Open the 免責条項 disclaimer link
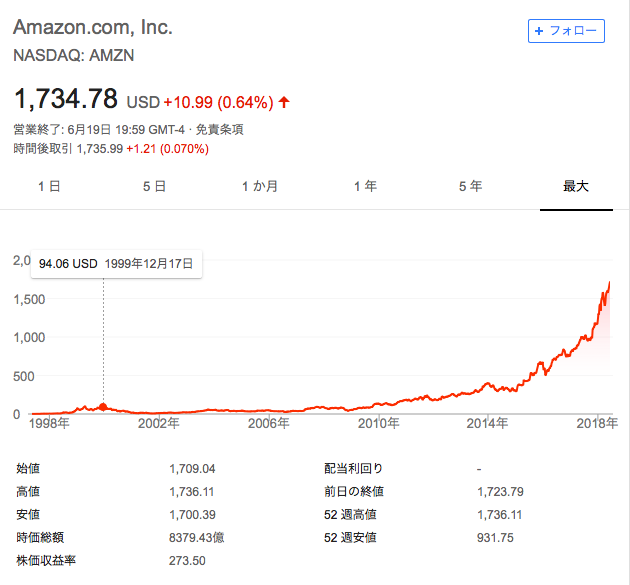The width and height of the screenshot is (630, 585). pos(219,130)
